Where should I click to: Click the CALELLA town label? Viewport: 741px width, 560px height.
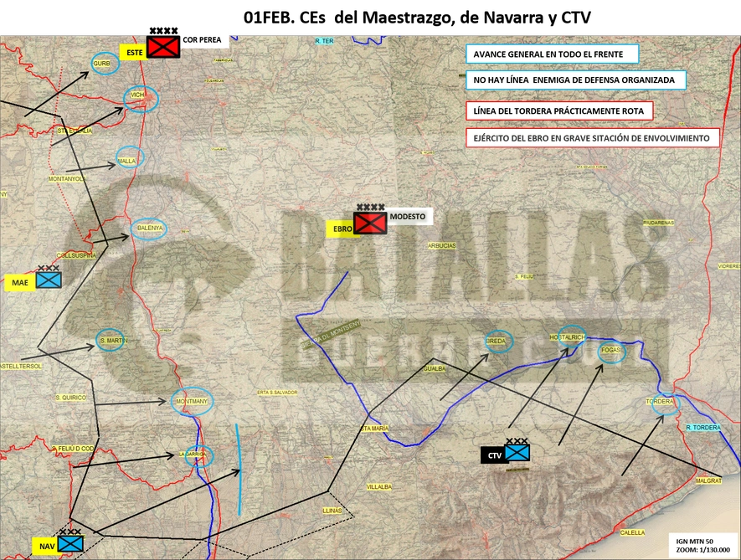point(632,532)
